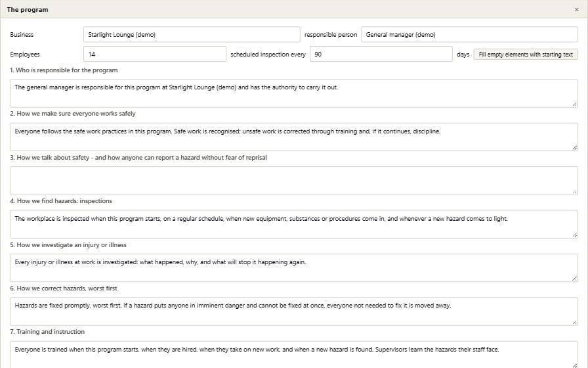This screenshot has width=588, height=368.
Task: Click '6. How we correct hazards, worst first'
Action: pos(64,288)
